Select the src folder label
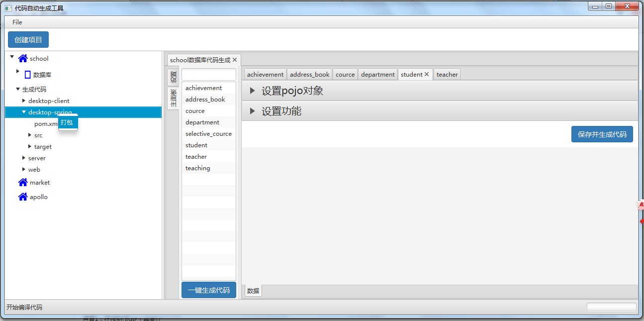The width and height of the screenshot is (644, 321). (x=38, y=135)
